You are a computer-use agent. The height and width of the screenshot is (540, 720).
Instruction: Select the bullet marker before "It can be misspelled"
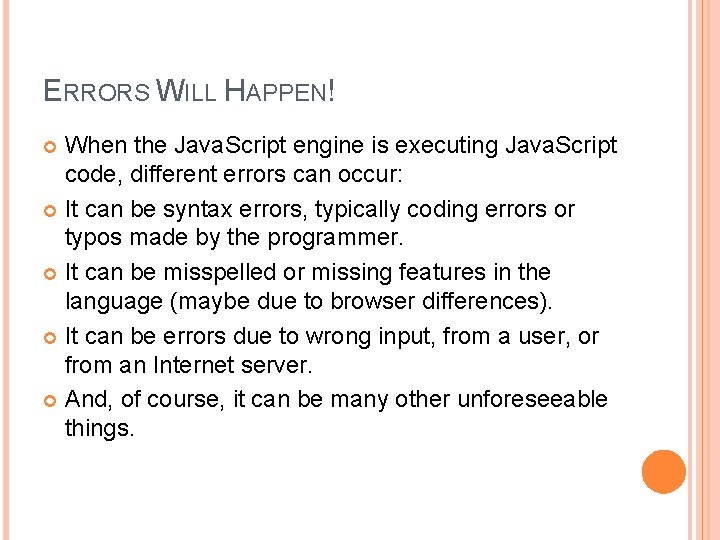pos(51,273)
